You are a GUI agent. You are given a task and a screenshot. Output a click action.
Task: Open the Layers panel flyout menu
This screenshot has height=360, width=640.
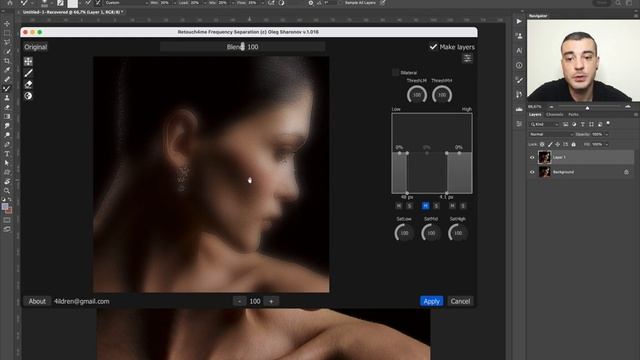coord(636,115)
